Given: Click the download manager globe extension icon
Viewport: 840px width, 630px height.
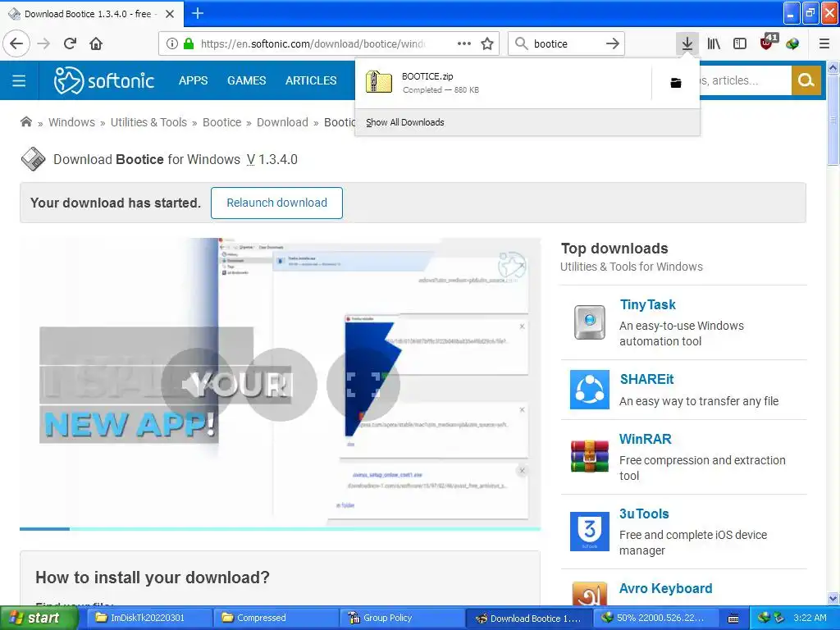Looking at the screenshot, I should tap(792, 43).
